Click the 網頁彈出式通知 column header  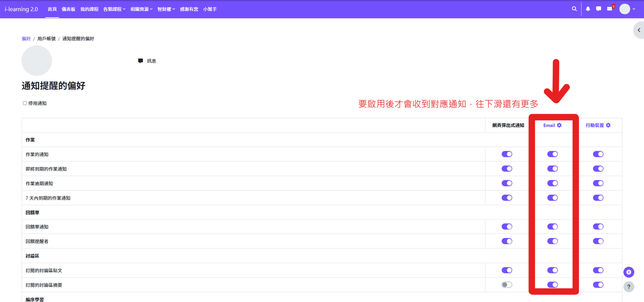[508, 125]
